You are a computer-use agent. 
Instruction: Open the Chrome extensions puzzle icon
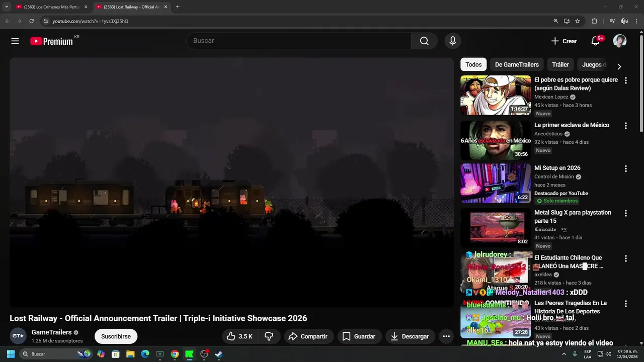point(595,21)
